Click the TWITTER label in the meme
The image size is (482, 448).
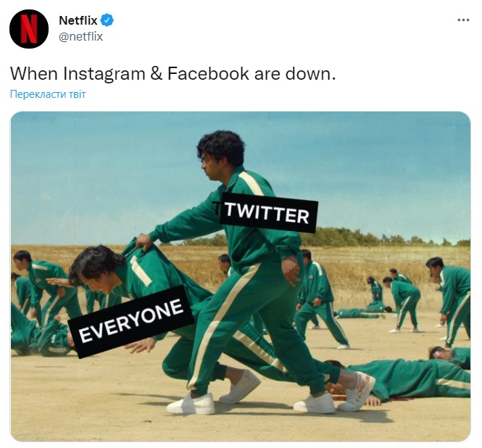click(268, 213)
